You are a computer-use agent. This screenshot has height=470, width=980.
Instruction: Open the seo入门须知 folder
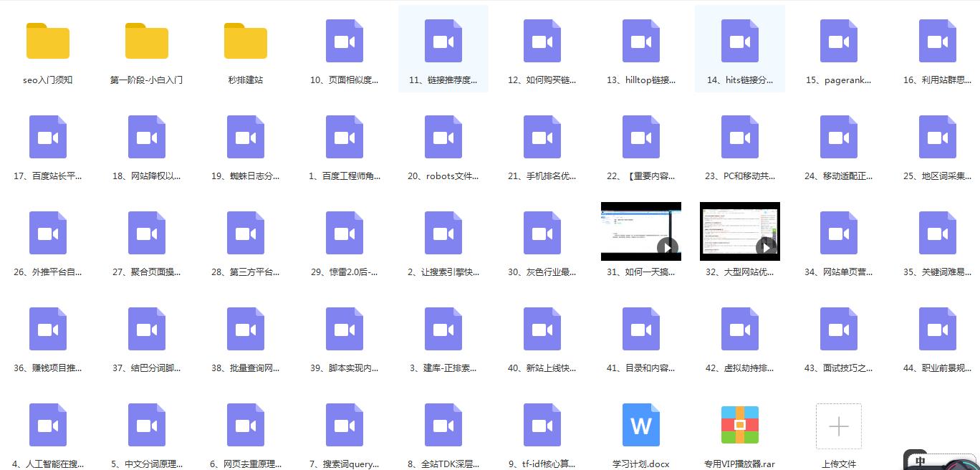point(47,41)
